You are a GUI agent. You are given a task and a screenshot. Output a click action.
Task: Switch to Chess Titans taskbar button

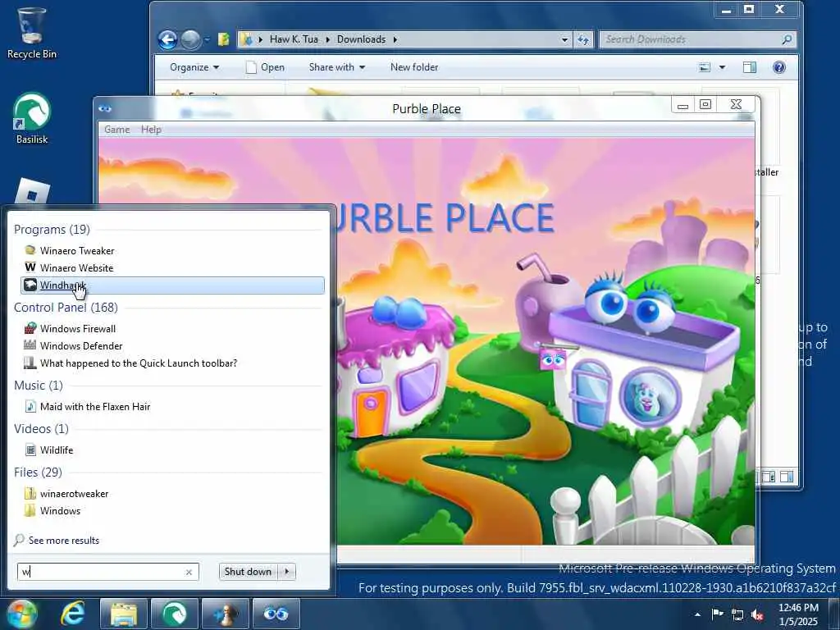coord(226,614)
